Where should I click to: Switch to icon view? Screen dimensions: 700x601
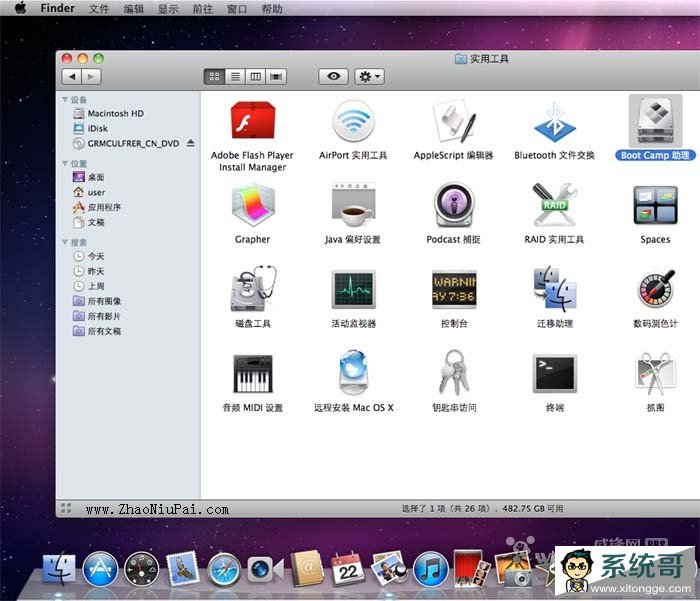tap(214, 77)
